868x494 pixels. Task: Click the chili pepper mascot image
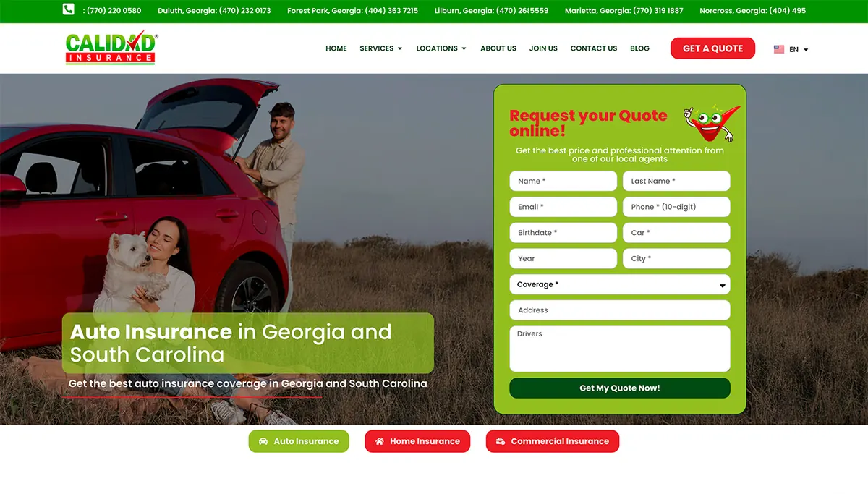click(712, 123)
